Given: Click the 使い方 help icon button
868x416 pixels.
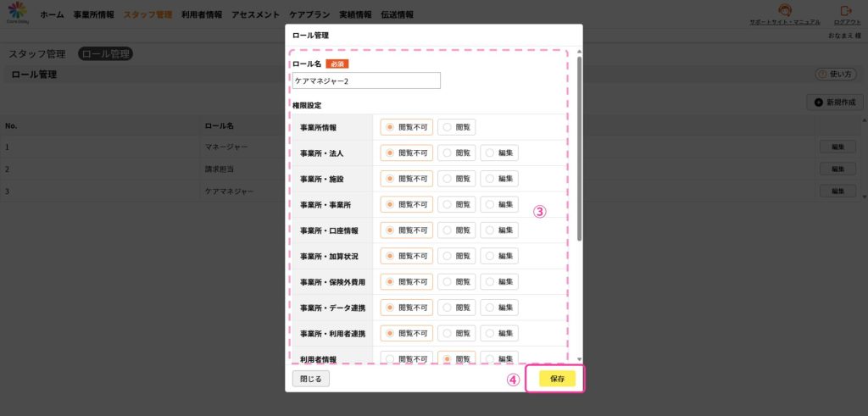Looking at the screenshot, I should [834, 75].
